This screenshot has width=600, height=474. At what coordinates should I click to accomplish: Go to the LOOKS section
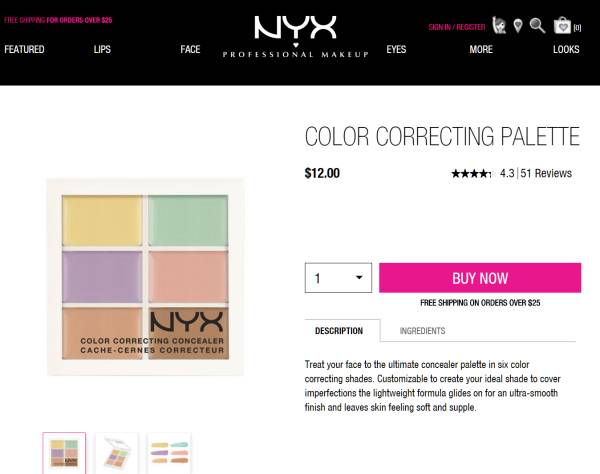(566, 49)
